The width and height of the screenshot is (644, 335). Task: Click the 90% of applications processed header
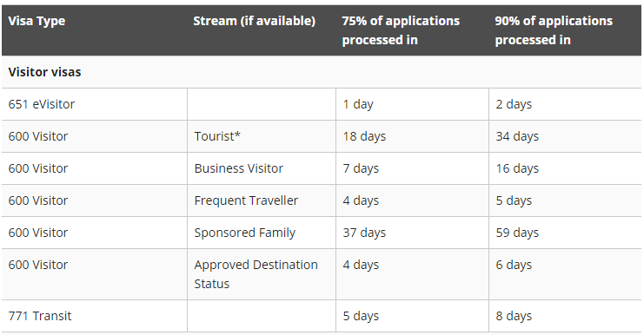point(554,30)
